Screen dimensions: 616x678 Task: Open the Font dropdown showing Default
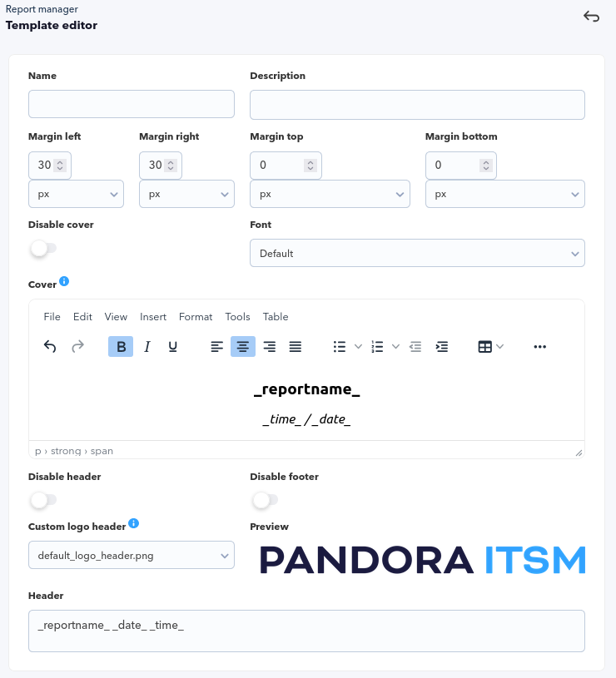[x=417, y=253]
